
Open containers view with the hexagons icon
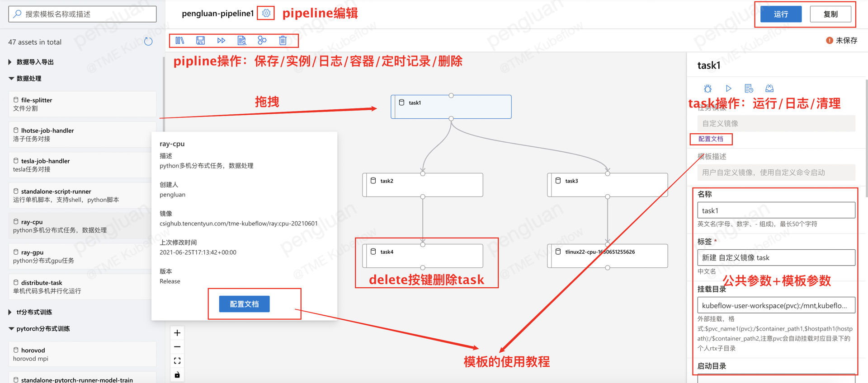[x=262, y=41]
